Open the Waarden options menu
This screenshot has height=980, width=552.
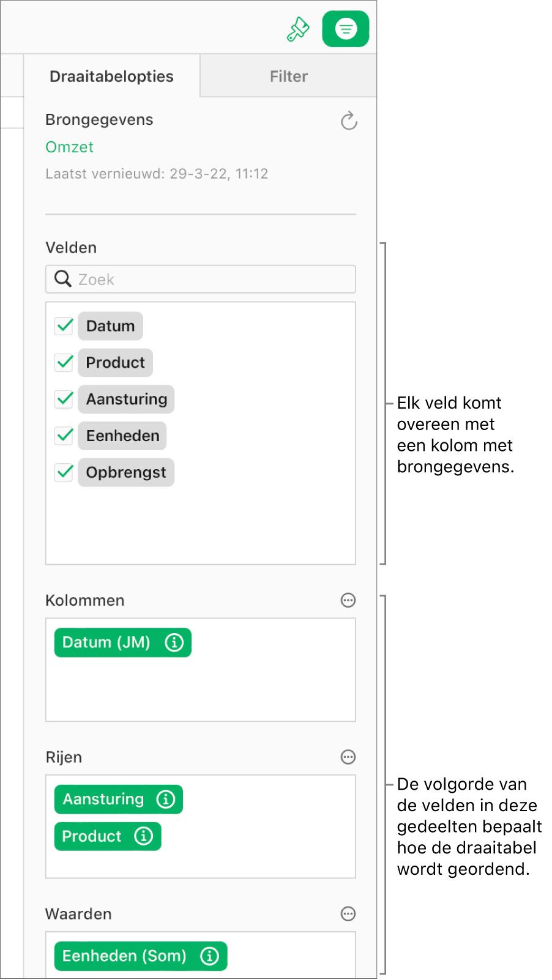pyautogui.click(x=348, y=914)
